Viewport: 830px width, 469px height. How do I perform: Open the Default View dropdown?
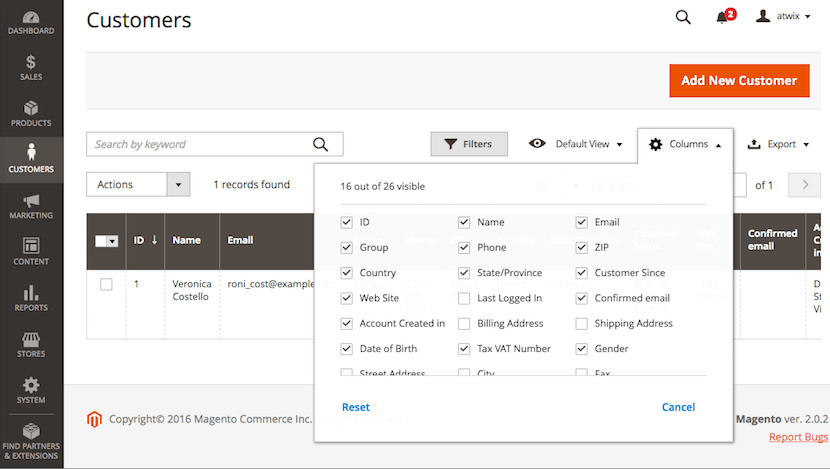click(x=575, y=144)
